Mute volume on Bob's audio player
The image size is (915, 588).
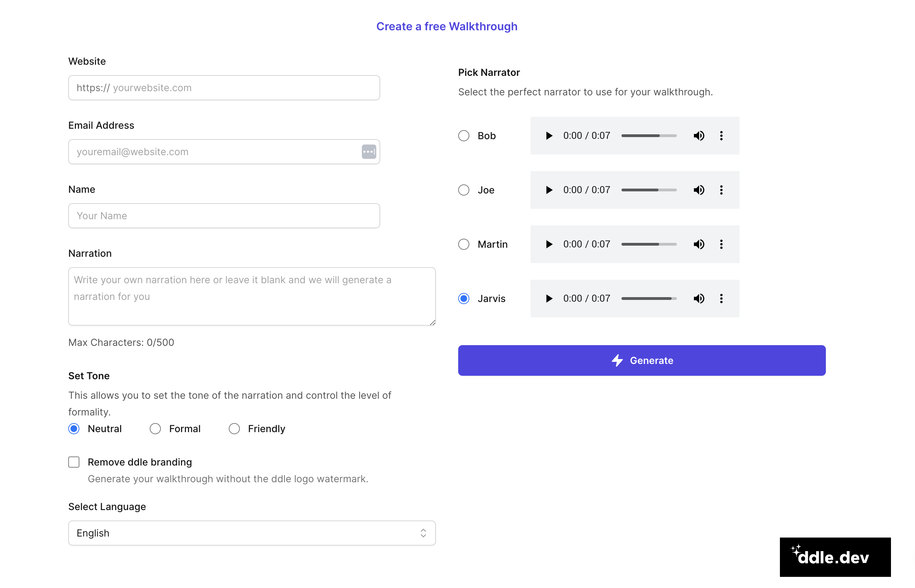coord(699,136)
